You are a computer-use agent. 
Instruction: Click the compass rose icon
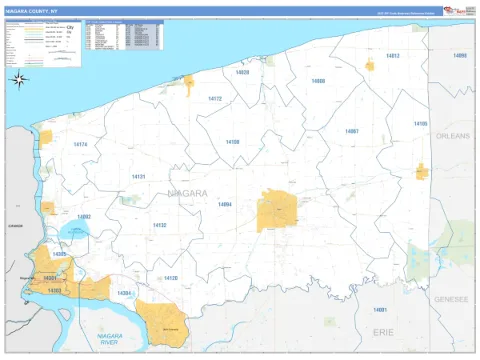point(19,80)
